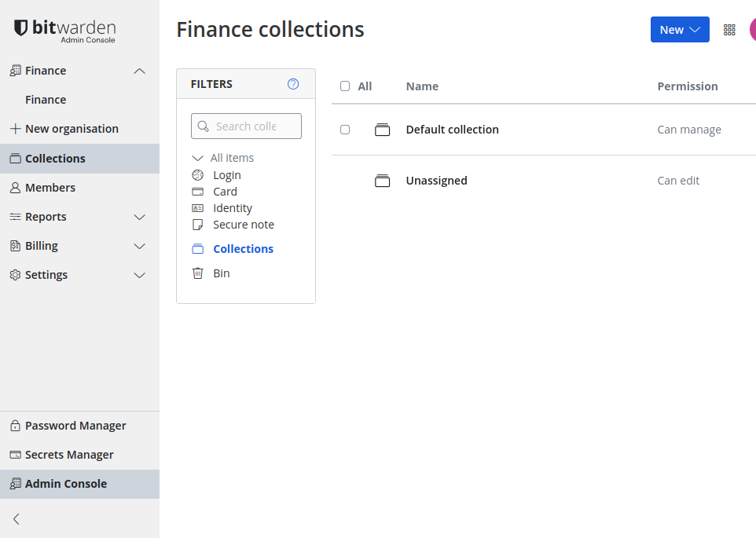
Task: Click the Collections folder icon in filters
Action: [198, 248]
